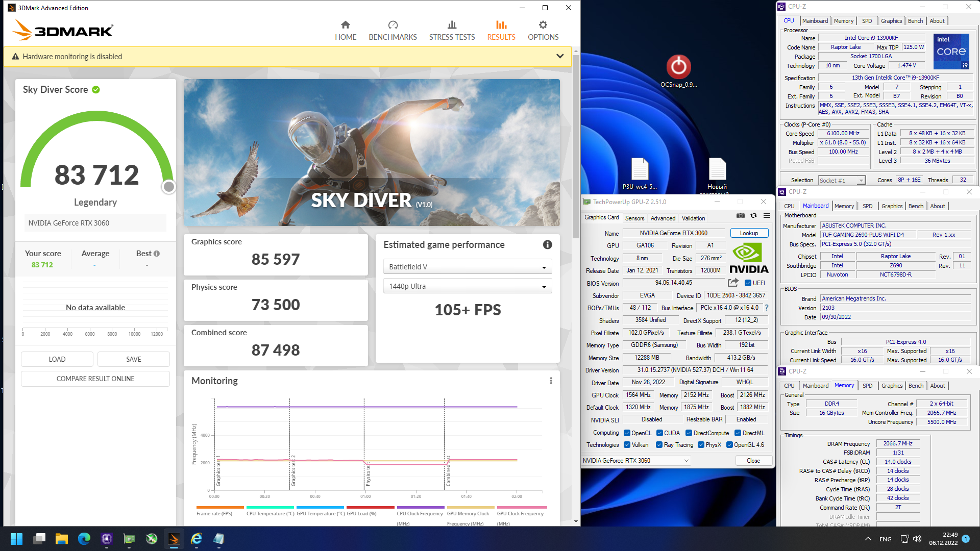Toggle the OpenGL 4.6 checkbox in GPU-Z
The height and width of the screenshot is (551, 980).
click(x=729, y=445)
